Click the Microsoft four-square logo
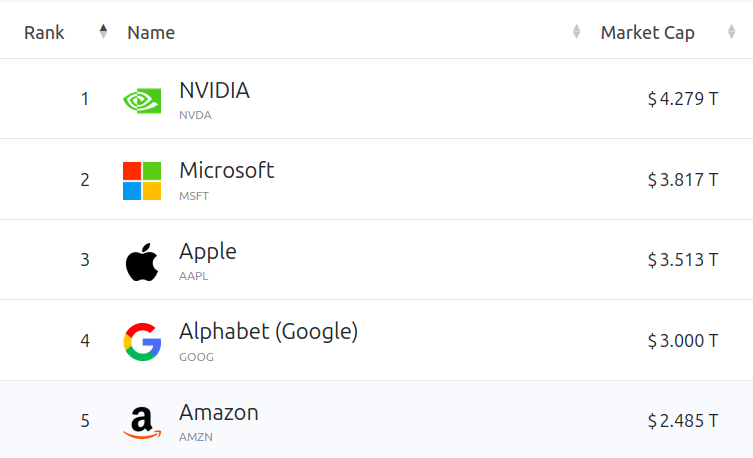753x458 pixels. (x=142, y=180)
